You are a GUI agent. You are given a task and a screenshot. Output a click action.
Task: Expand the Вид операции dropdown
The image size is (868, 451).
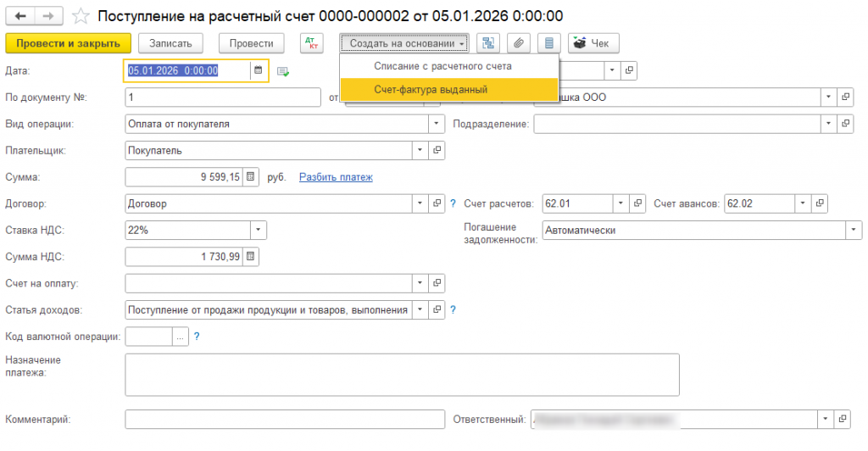[437, 124]
